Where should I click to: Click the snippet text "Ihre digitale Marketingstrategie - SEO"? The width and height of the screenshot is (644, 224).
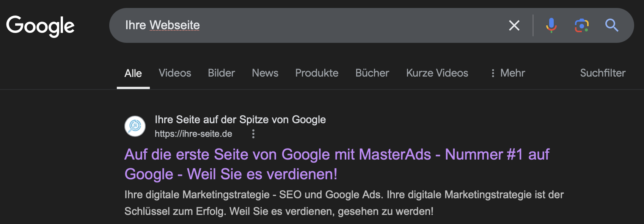tap(213, 194)
